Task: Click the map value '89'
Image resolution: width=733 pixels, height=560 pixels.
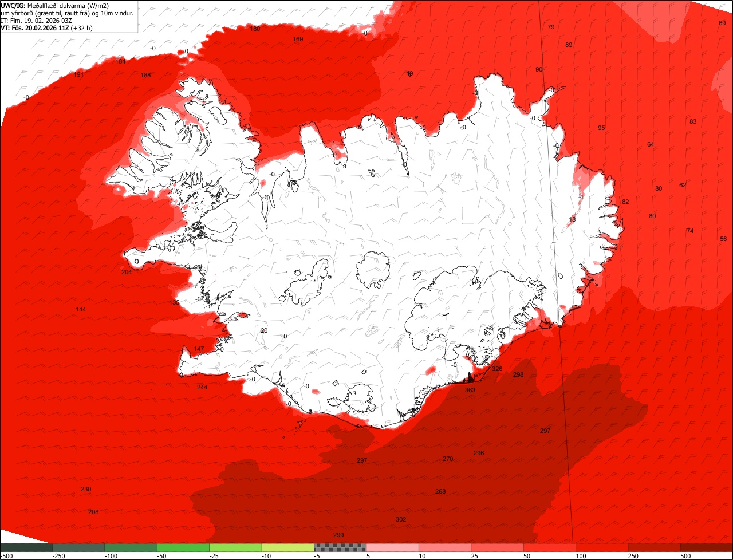Action: point(569,45)
